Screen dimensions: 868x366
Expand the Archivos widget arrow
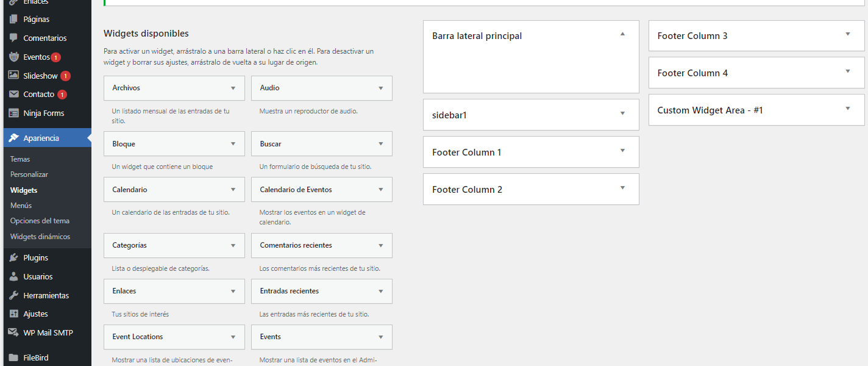point(233,88)
